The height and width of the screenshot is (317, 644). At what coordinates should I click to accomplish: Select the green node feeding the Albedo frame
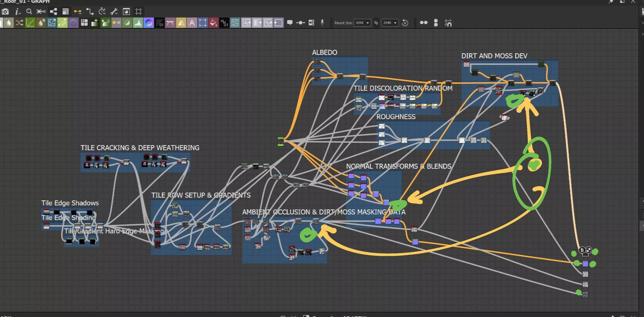tap(281, 141)
